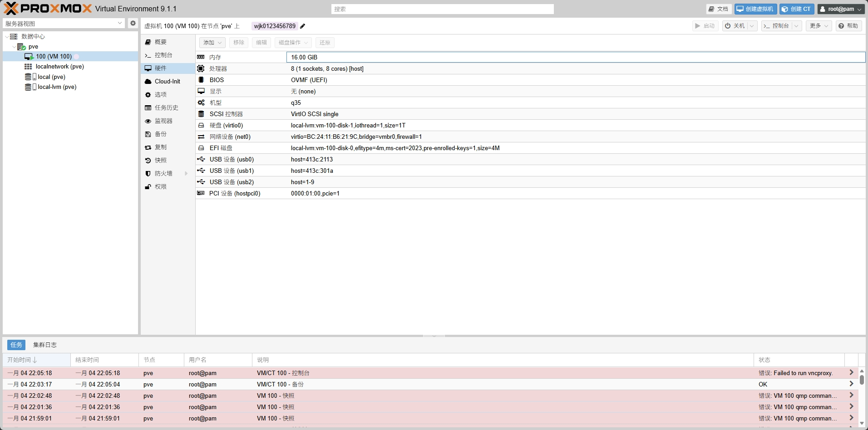Select the Options (选项) menu item

pyautogui.click(x=160, y=94)
